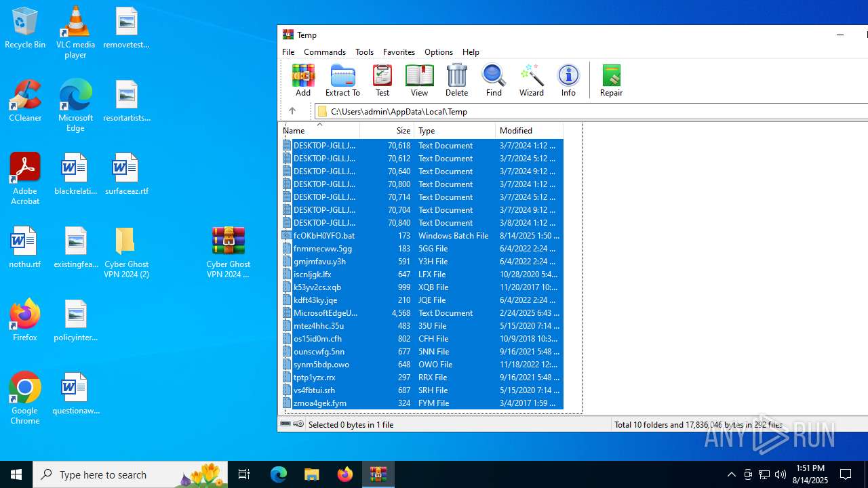
Task: Click the taskbar clock
Action: [x=810, y=474]
